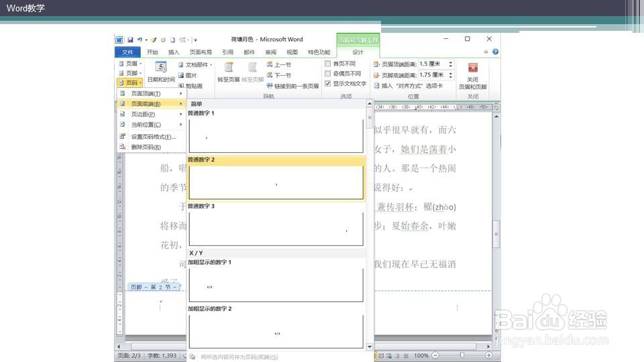Click the zoom out minus icon
This screenshot has width=644, height=362.
click(x=435, y=355)
